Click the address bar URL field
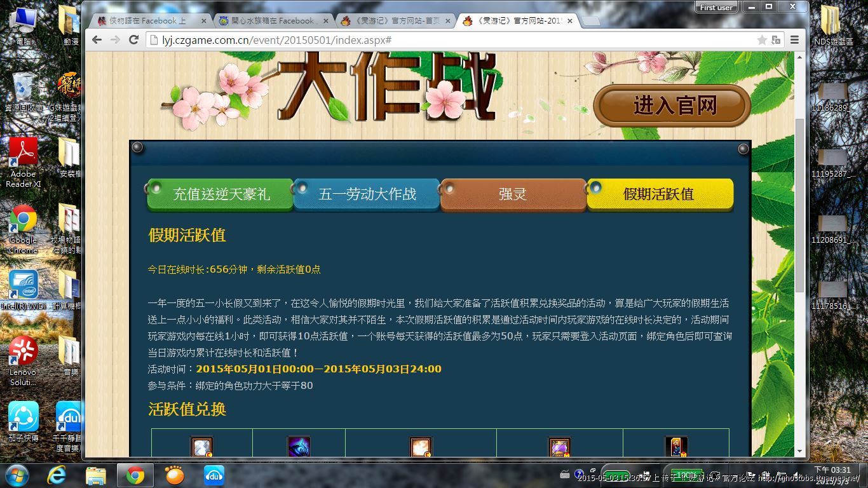The height and width of the screenshot is (488, 868). pyautogui.click(x=445, y=40)
